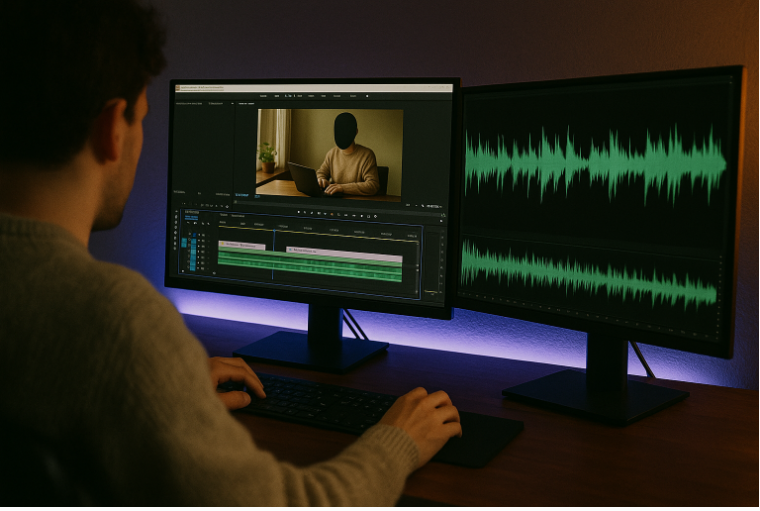
Task: Click the audio level meter right of the timeline
Action: pyautogui.click(x=431, y=264)
